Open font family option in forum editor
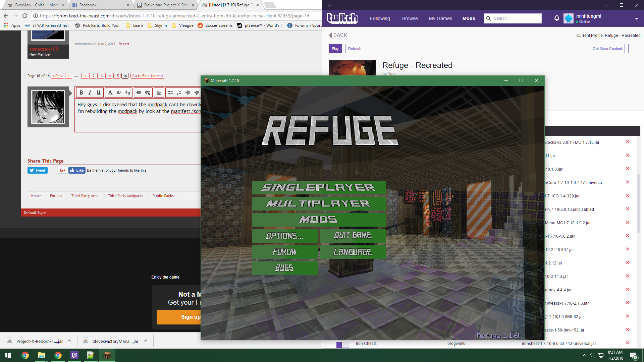Viewport: 644px width, 362px height. (127, 93)
